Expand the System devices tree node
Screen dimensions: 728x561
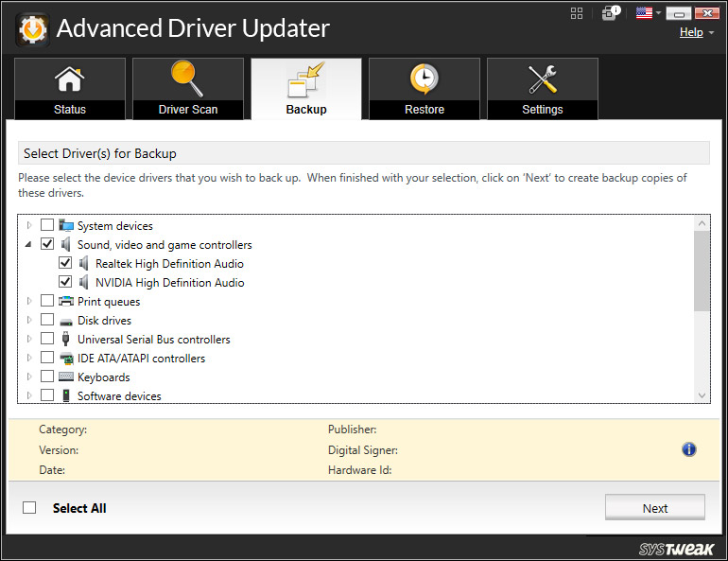pos(29,225)
